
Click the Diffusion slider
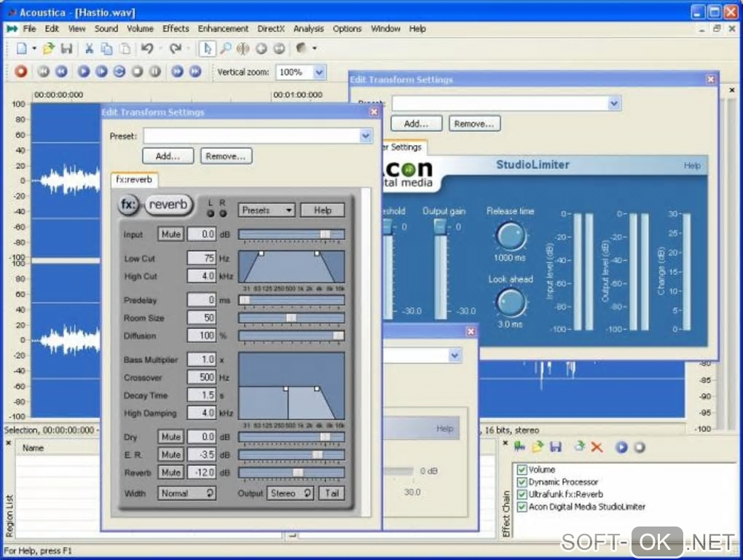click(291, 336)
